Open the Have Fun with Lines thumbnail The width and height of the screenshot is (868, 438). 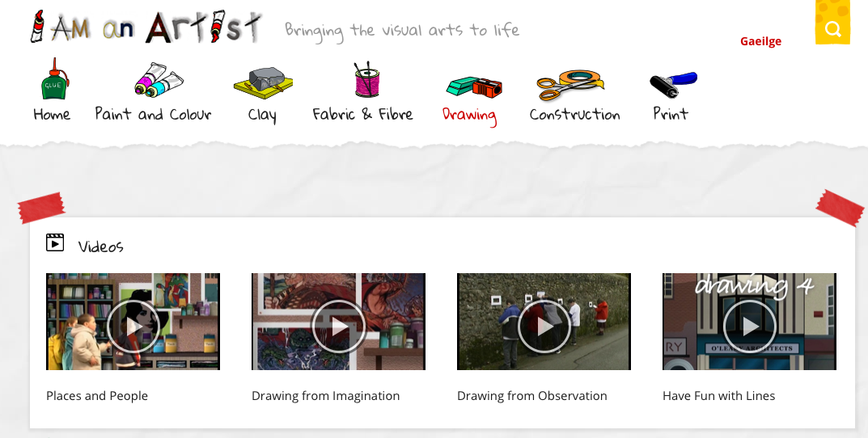(x=749, y=322)
